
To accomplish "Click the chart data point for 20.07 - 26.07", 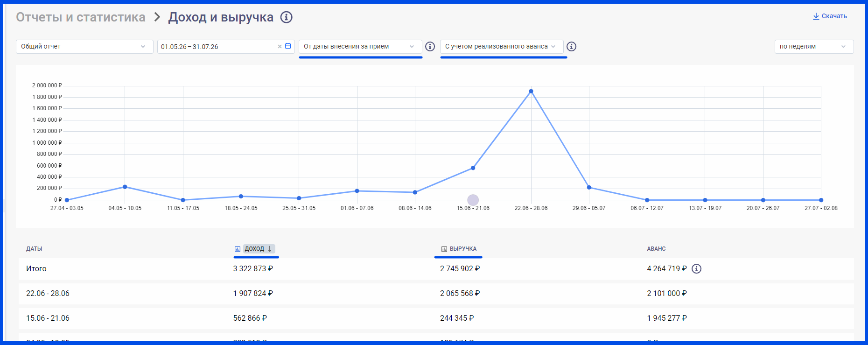I will [x=763, y=200].
